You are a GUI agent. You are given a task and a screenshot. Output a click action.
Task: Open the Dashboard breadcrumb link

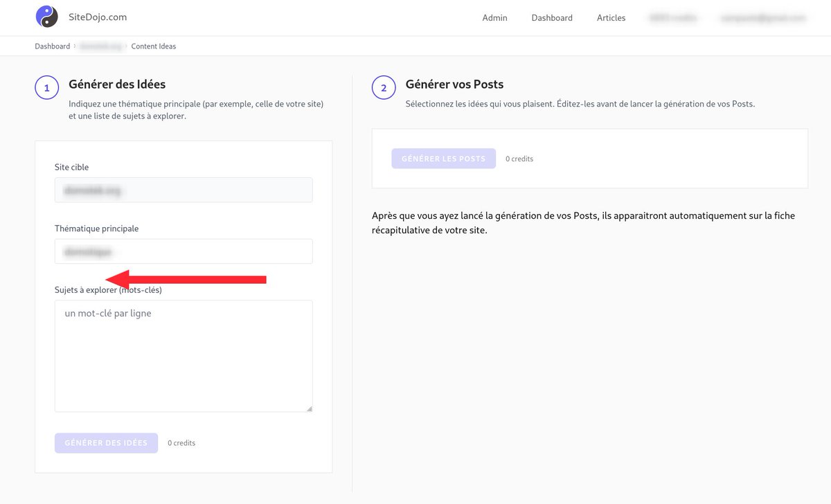(x=52, y=46)
